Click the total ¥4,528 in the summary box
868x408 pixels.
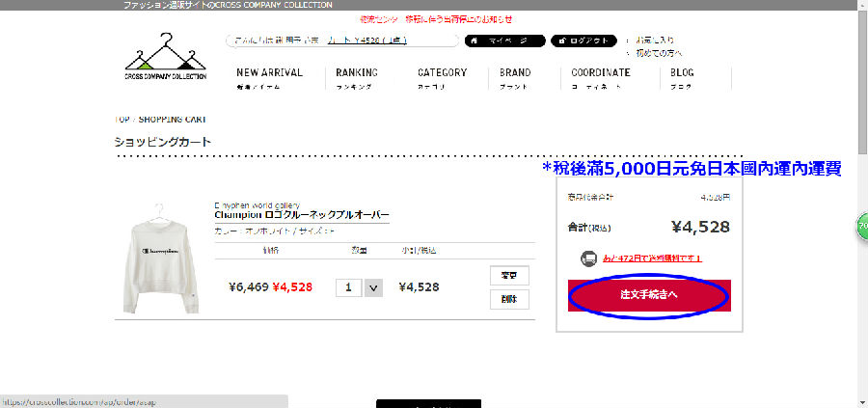click(700, 227)
